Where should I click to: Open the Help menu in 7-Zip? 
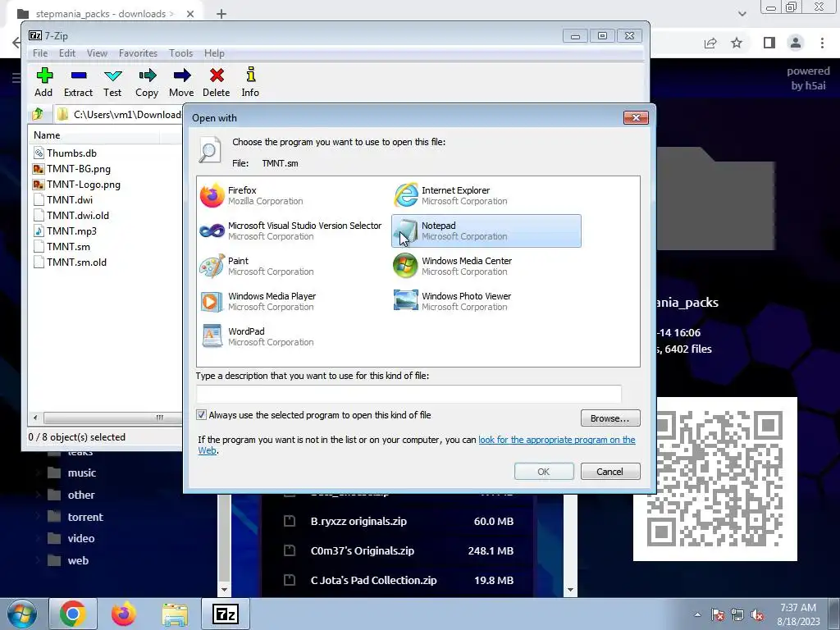[214, 53]
